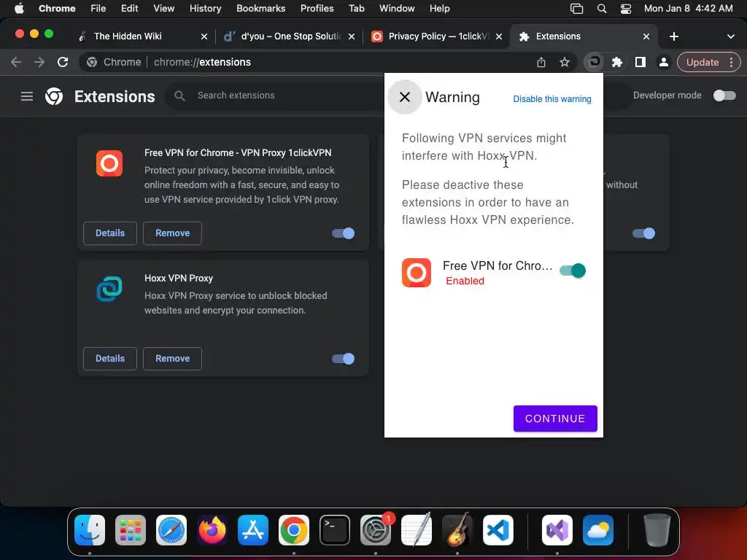Click the share page icon
The height and width of the screenshot is (560, 747).
(541, 62)
